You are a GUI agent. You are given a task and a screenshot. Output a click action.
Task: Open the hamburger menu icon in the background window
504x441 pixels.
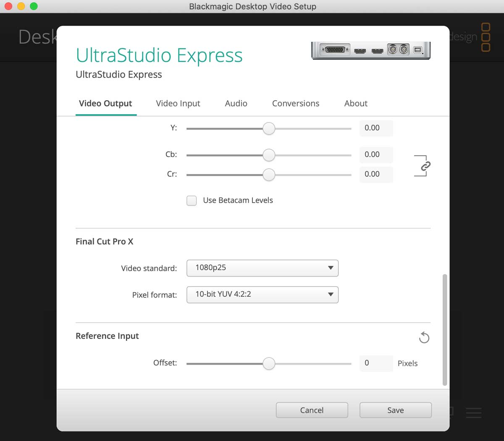(x=473, y=412)
